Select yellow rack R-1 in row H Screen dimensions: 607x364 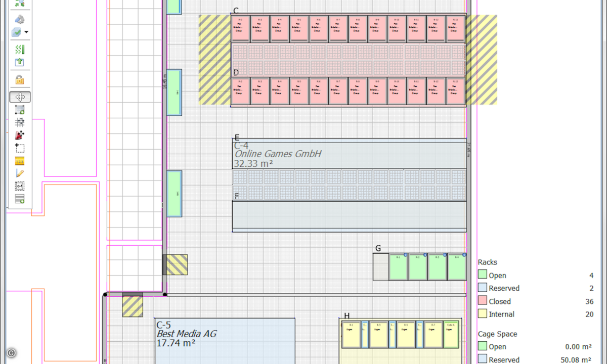[x=352, y=334]
